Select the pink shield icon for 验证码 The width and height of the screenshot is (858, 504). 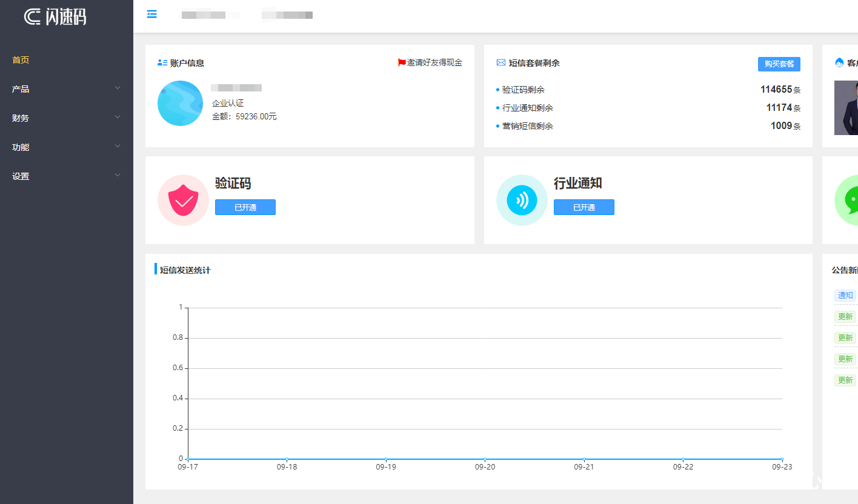tap(183, 200)
